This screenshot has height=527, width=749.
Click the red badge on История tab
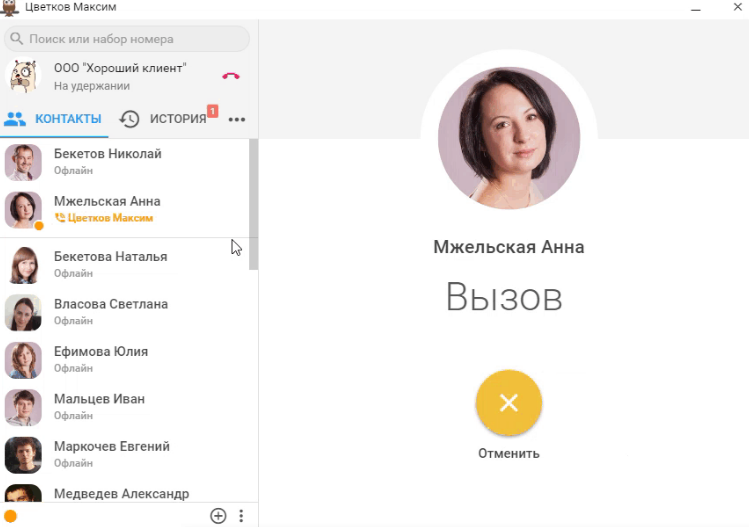(x=213, y=111)
